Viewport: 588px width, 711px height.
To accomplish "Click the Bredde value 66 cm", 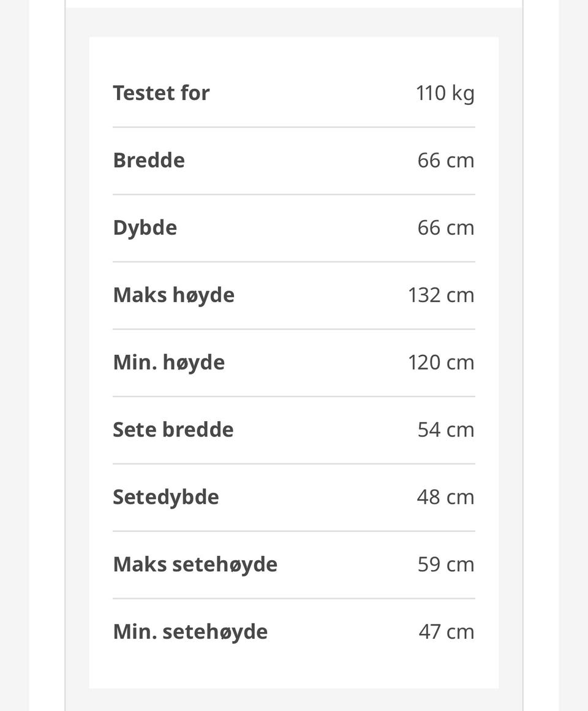I will (446, 161).
